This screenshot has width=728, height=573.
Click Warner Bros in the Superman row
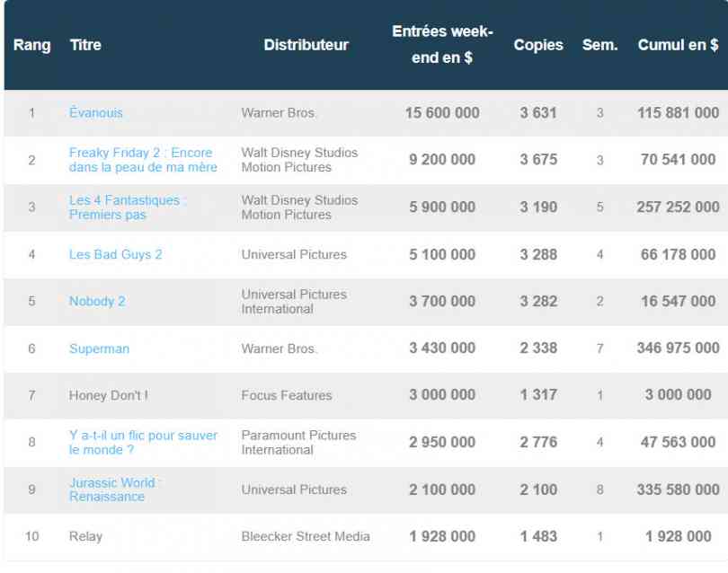coord(278,348)
